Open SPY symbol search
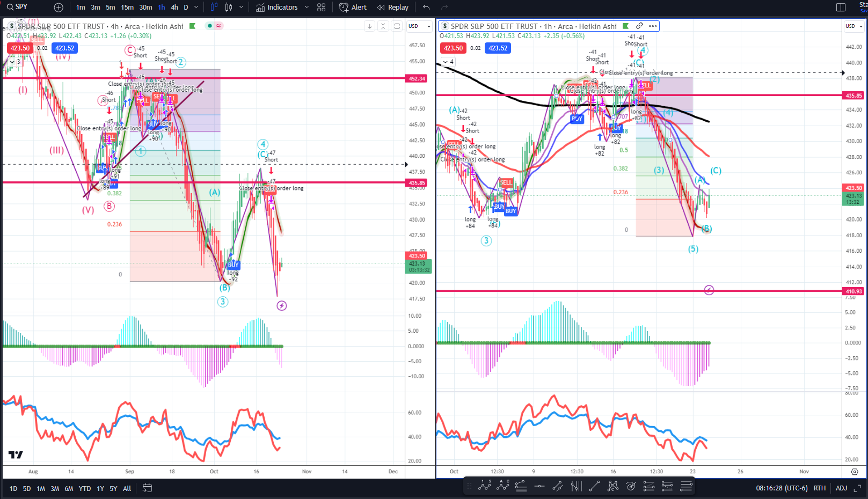Image resolution: width=868 pixels, height=499 pixels. coord(17,7)
